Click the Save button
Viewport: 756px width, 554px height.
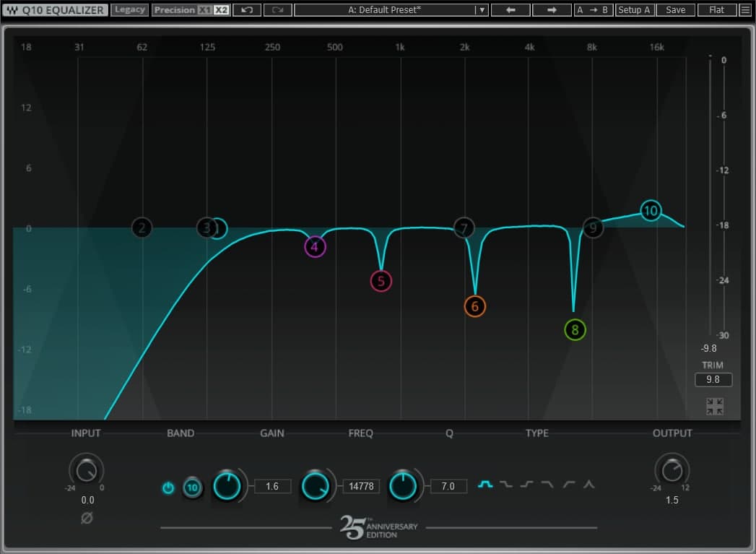pos(676,10)
